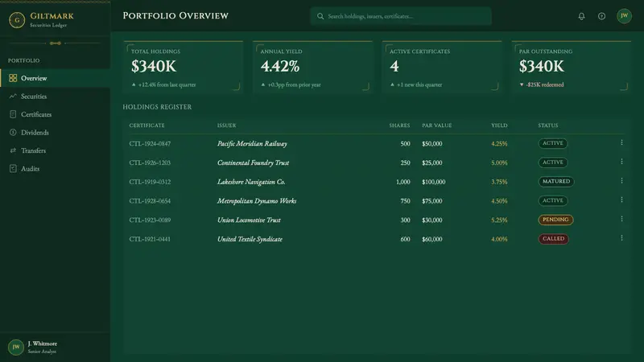
Task: Click the Securities chart icon
Action: click(13, 96)
